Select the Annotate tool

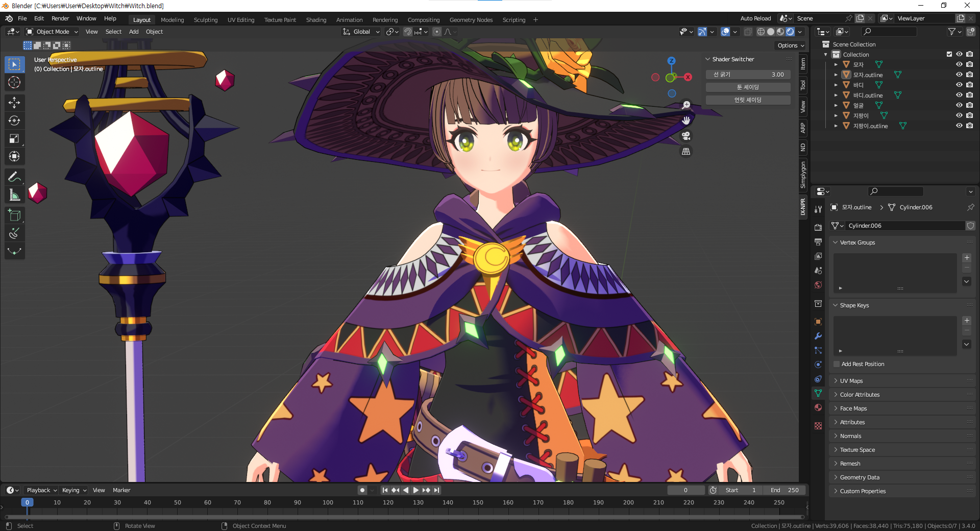point(14,177)
